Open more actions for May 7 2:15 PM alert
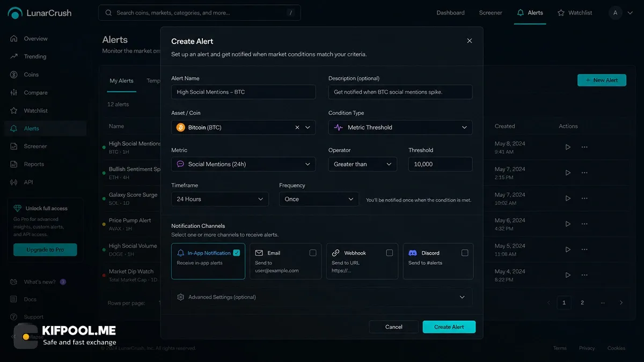Viewport: 644px width, 362px height. [584, 173]
